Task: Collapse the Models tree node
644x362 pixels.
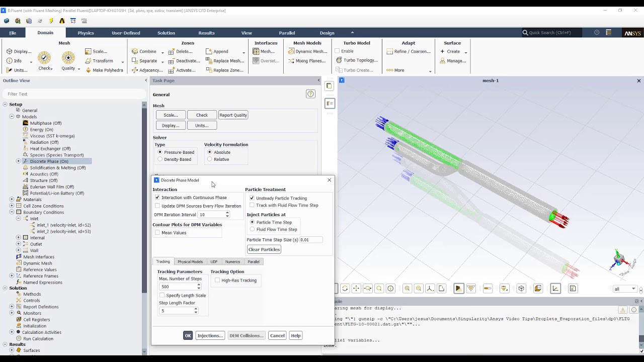Action: [12, 117]
